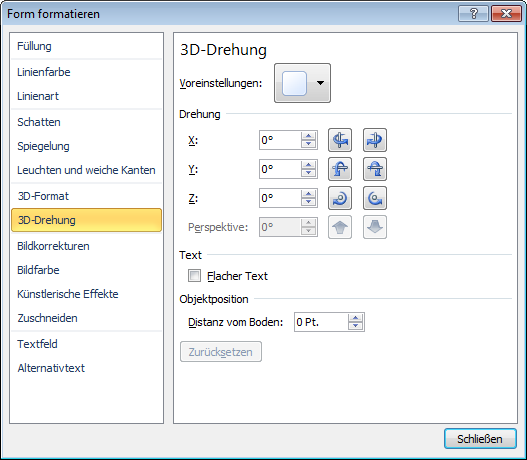Decrease Distanz vom Boden spinner down
The image size is (527, 460).
click(355, 326)
